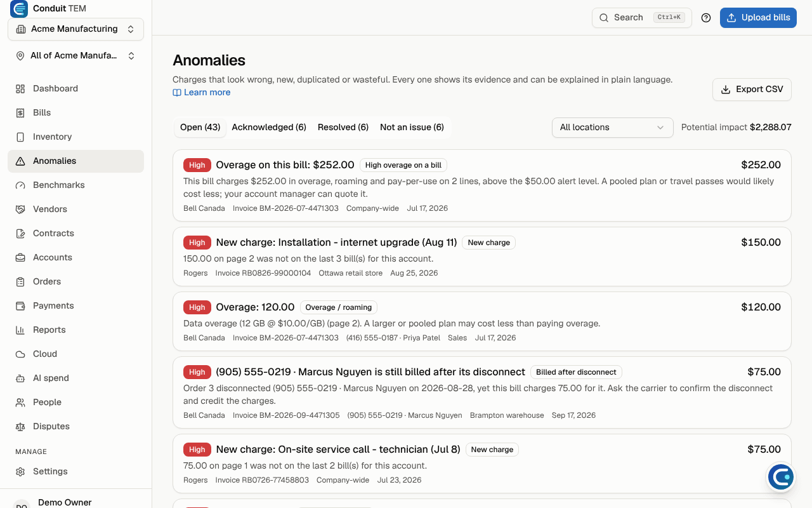Screen dimensions: 812x508
Task: Click the Brampton warehouse label
Action: (x=507, y=415)
